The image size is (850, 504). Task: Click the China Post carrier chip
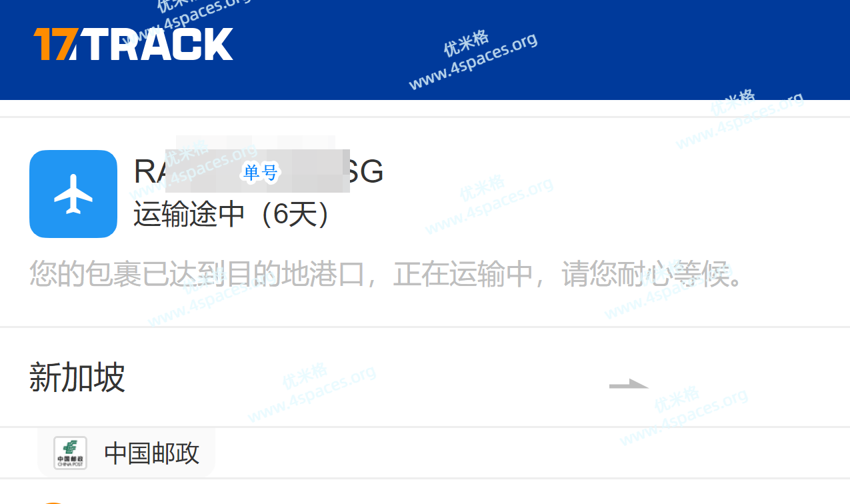[x=127, y=453]
